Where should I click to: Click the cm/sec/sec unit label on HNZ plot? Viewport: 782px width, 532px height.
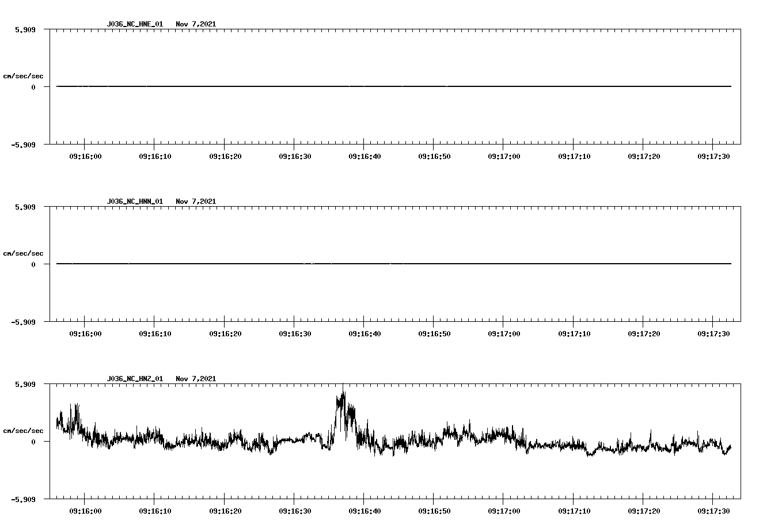(23, 431)
